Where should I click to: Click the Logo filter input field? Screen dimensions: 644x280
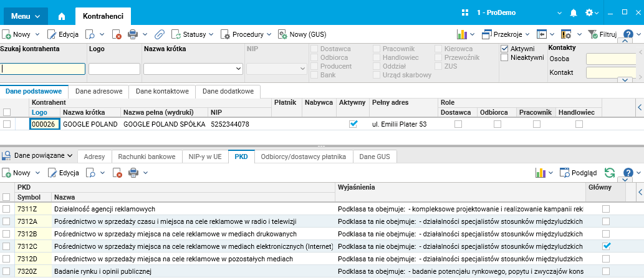[114, 69]
